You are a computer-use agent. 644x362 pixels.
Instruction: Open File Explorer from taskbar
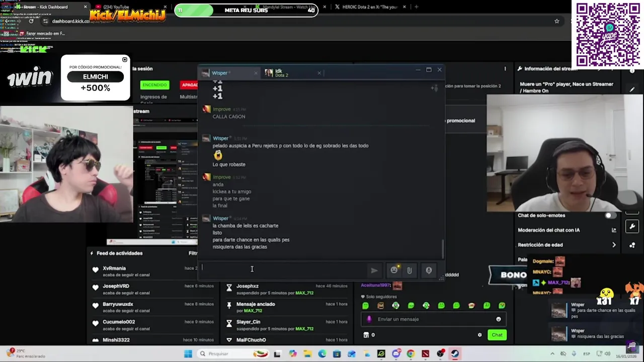(307, 354)
